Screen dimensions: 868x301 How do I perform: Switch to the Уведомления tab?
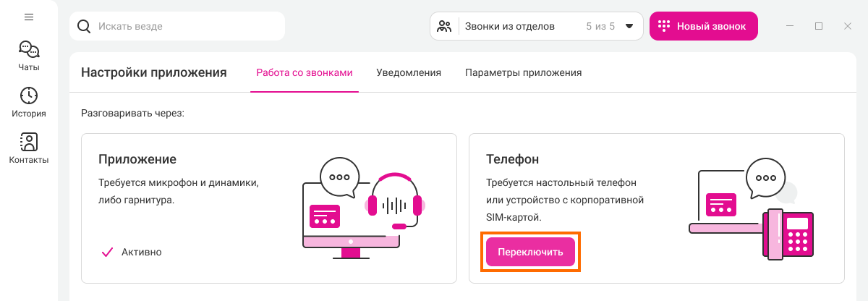click(409, 73)
